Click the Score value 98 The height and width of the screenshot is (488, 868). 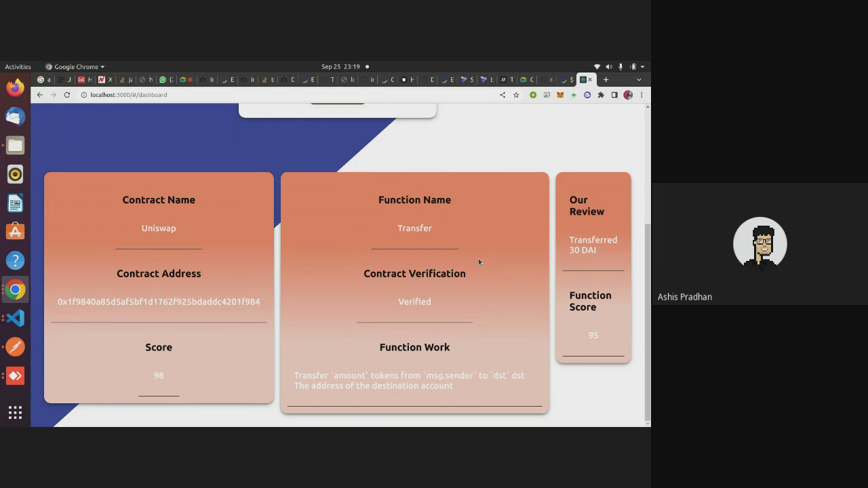(159, 375)
